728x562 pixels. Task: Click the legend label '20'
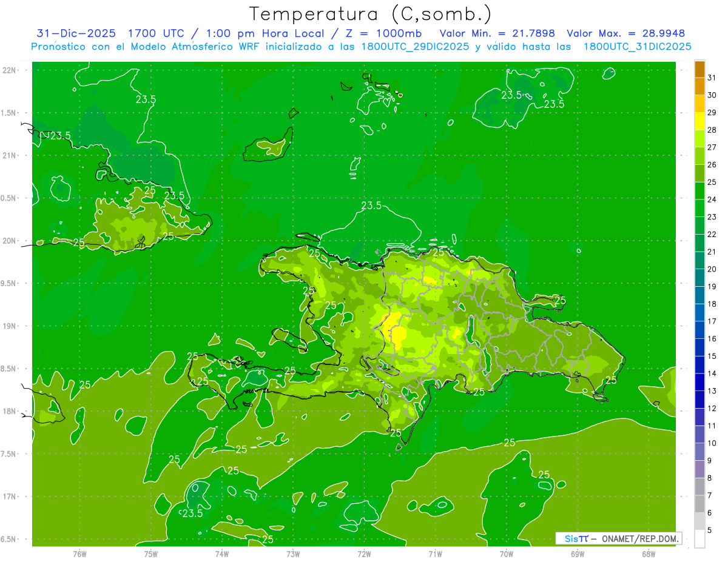tap(712, 269)
